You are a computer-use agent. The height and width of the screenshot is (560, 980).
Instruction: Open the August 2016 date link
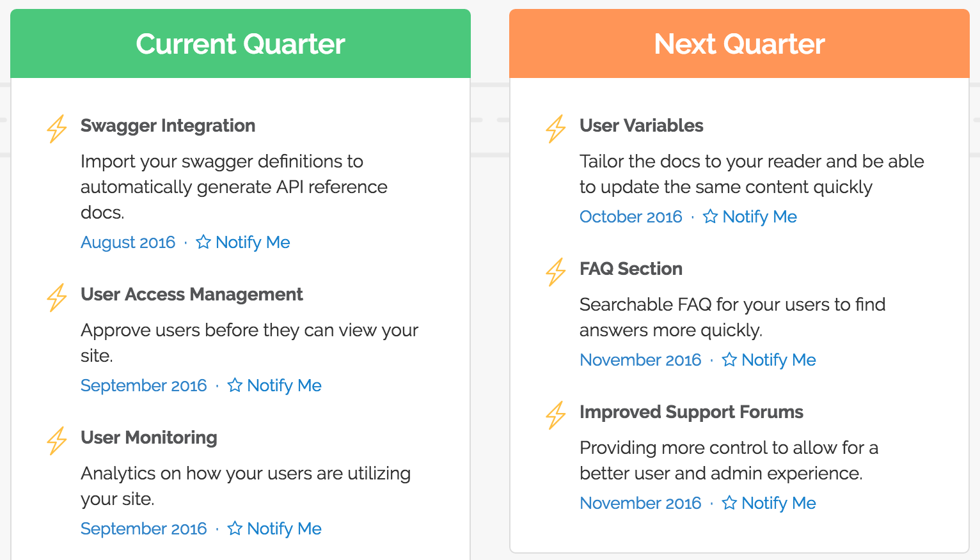click(x=128, y=242)
